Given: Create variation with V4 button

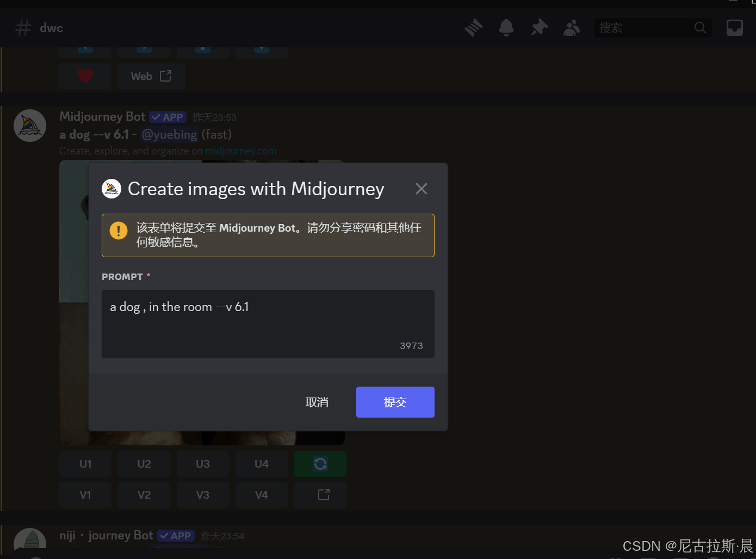Looking at the screenshot, I should click(262, 495).
